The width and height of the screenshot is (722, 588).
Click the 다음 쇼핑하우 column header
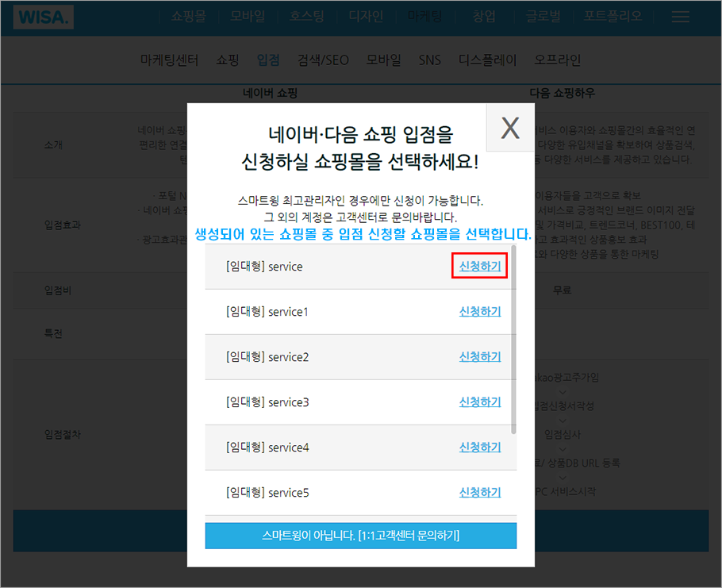pos(563,93)
